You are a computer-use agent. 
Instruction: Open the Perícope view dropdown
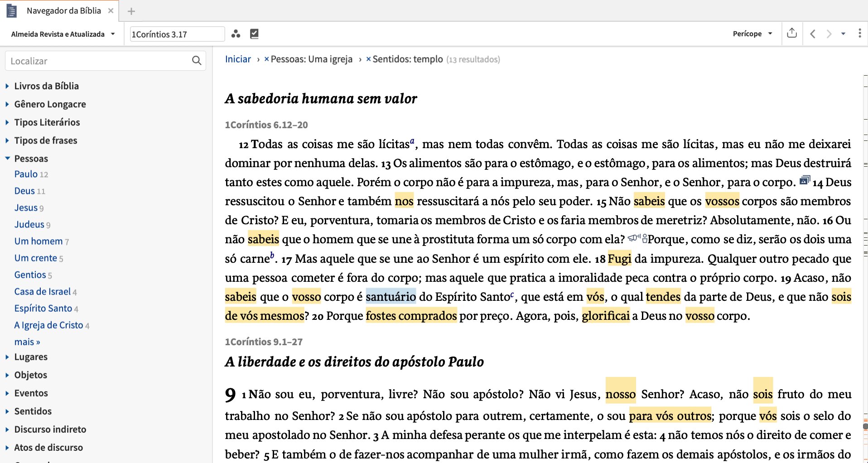(x=752, y=34)
